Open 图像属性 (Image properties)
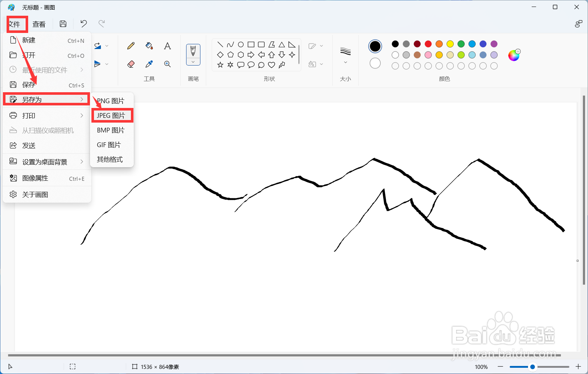Viewport: 588px width, 374px height. [x=47, y=178]
